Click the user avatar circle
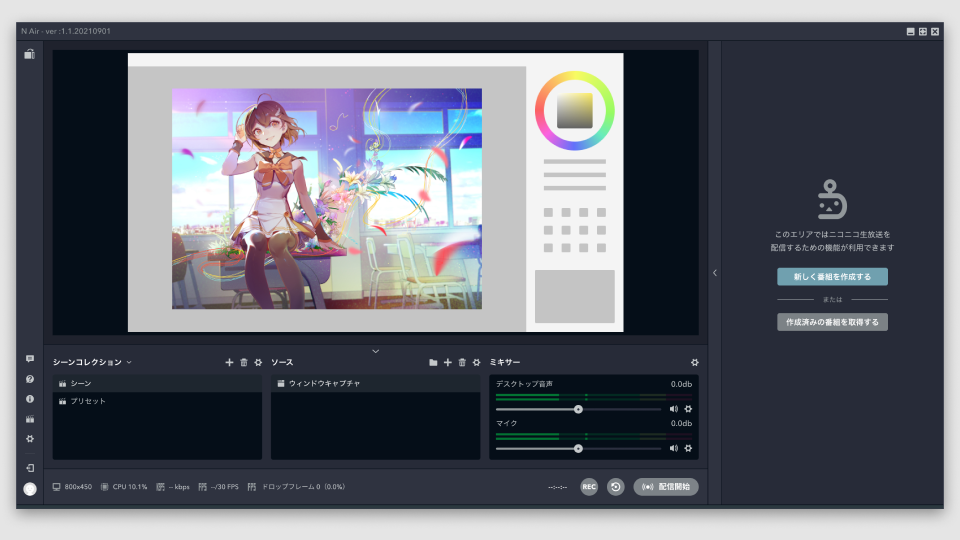This screenshot has width=960, height=540. coord(29,489)
